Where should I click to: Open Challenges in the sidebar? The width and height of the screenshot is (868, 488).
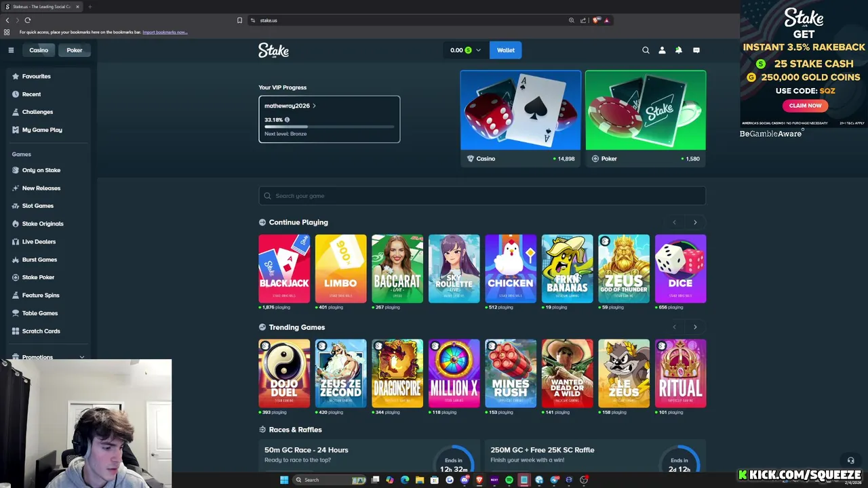pos(47,112)
